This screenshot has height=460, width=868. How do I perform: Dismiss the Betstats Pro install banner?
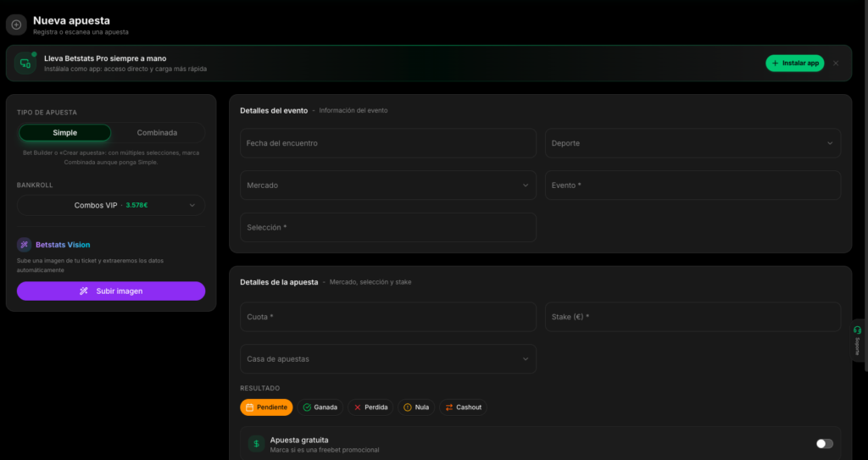[835, 63]
